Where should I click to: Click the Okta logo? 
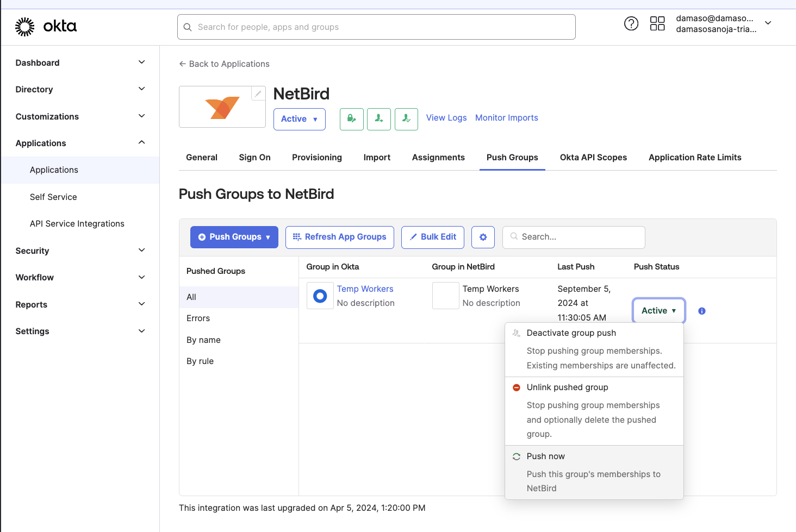(x=46, y=26)
